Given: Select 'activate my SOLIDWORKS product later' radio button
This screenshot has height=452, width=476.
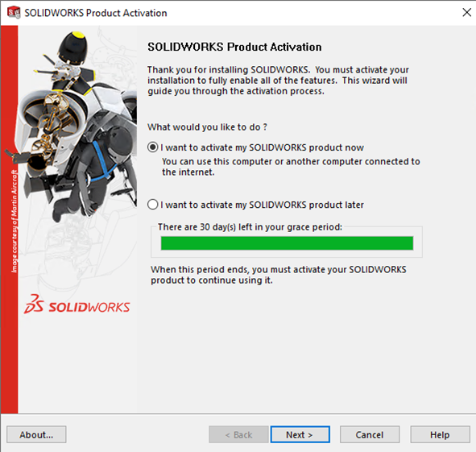Looking at the screenshot, I should pos(152,205).
